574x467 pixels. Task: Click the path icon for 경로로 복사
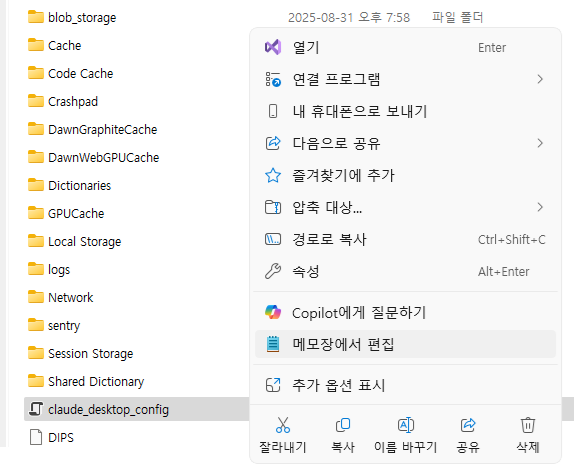(x=273, y=239)
